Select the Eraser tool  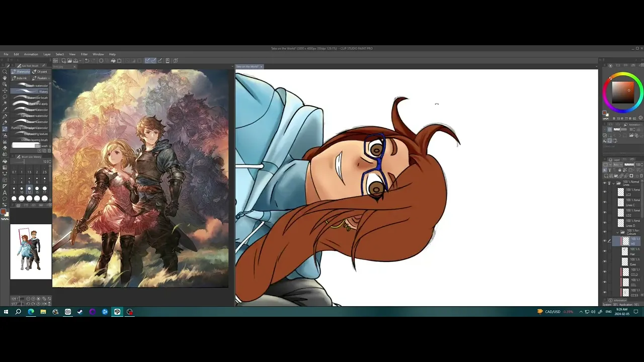5,148
